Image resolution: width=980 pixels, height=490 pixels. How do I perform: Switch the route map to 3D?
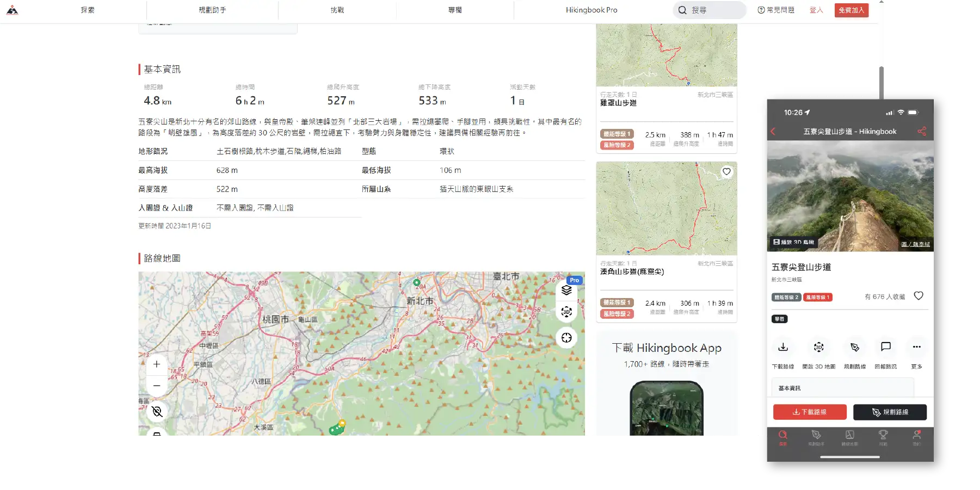coord(566,312)
